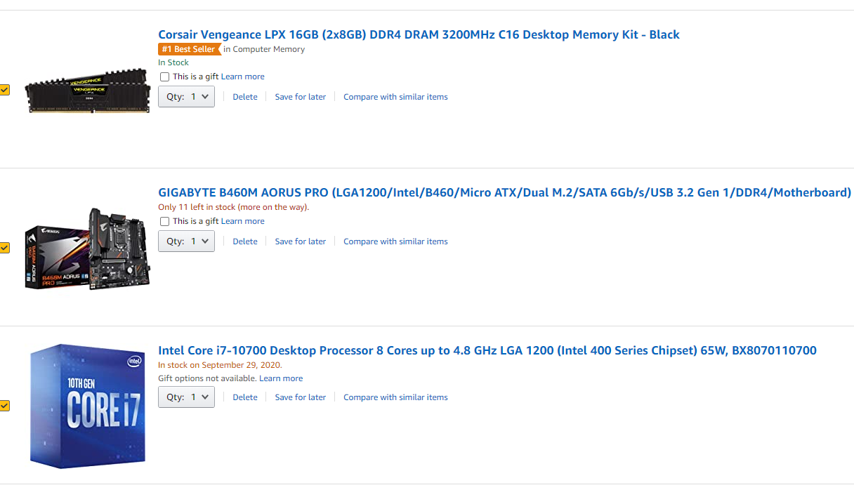Open the Computer Memory category link

(268, 49)
